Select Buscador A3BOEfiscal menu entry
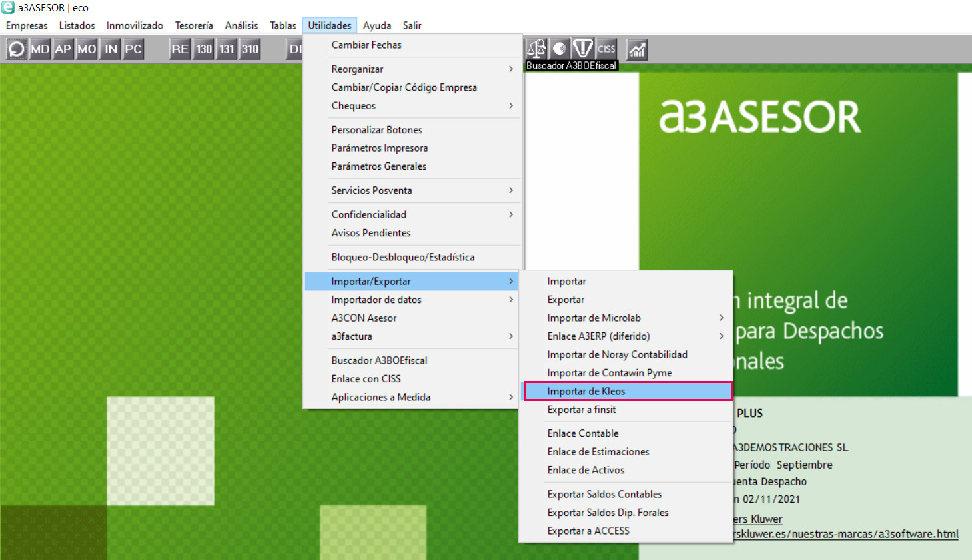The image size is (972, 560). click(x=413, y=360)
